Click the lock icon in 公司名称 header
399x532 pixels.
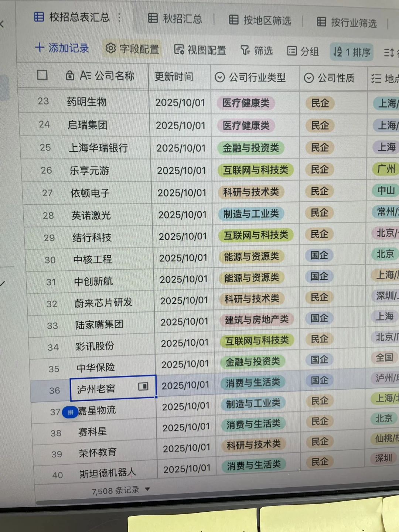(69, 75)
